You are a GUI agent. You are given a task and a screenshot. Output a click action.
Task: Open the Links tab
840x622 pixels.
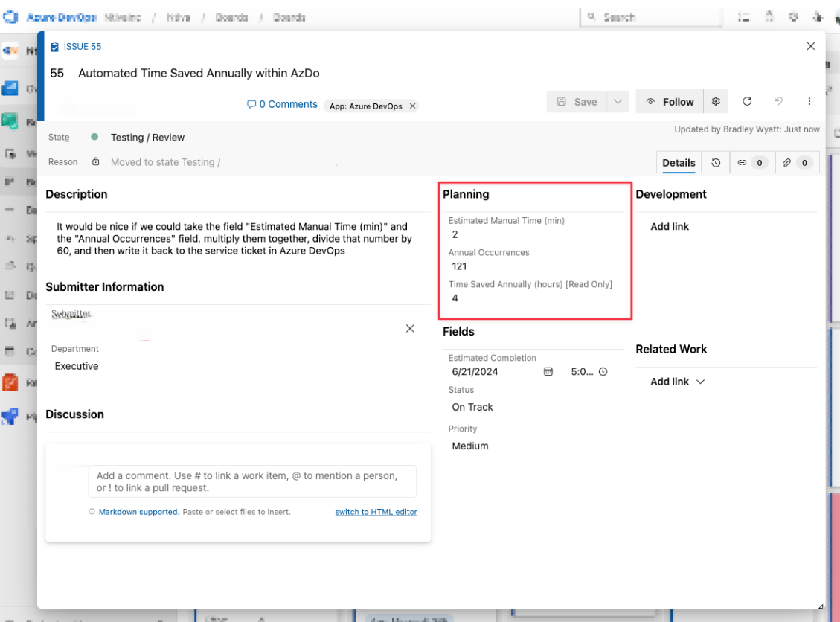tap(752, 163)
